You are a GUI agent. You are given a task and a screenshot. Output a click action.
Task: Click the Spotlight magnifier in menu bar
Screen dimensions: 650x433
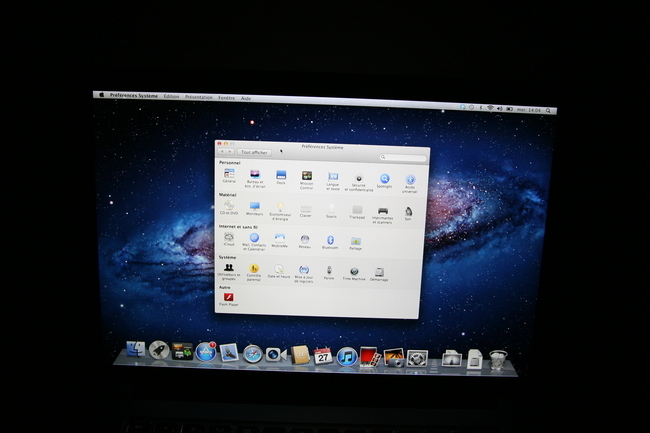(x=548, y=111)
